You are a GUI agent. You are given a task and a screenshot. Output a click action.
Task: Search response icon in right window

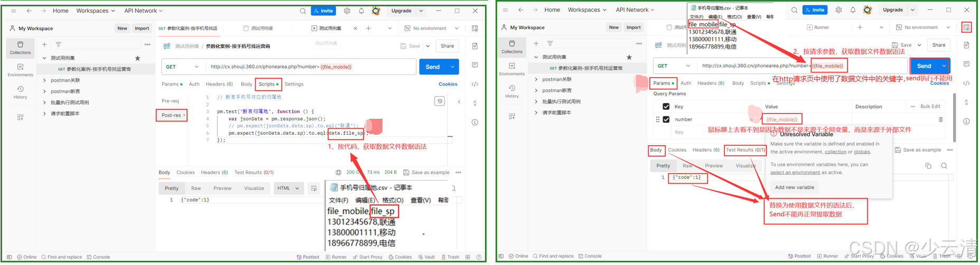click(x=944, y=165)
